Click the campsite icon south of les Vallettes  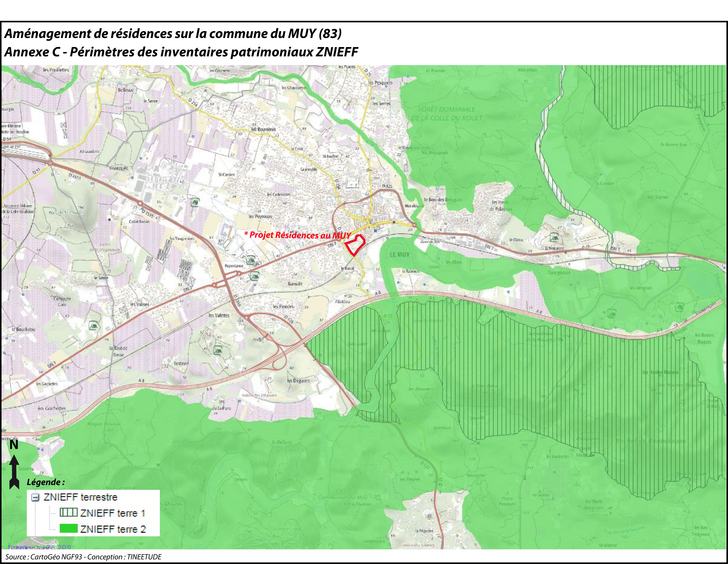(218, 350)
